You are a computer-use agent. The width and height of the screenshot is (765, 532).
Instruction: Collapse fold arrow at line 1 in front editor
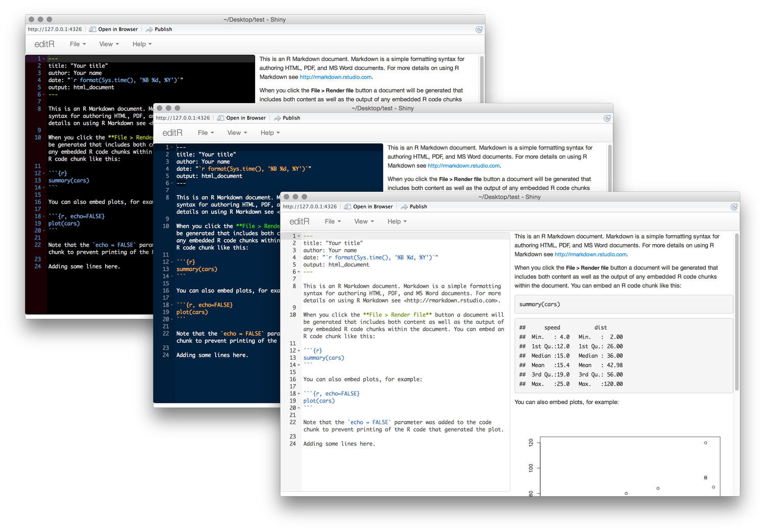pos(299,236)
